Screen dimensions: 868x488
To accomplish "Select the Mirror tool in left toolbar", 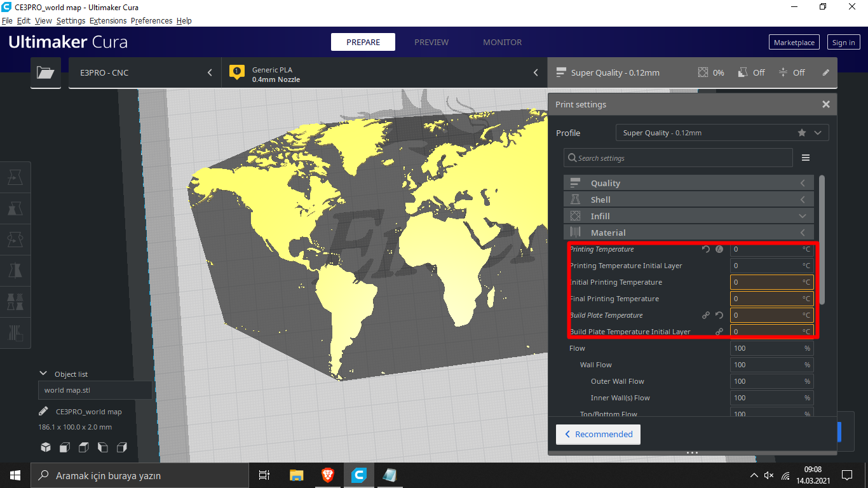I will pos(15,270).
